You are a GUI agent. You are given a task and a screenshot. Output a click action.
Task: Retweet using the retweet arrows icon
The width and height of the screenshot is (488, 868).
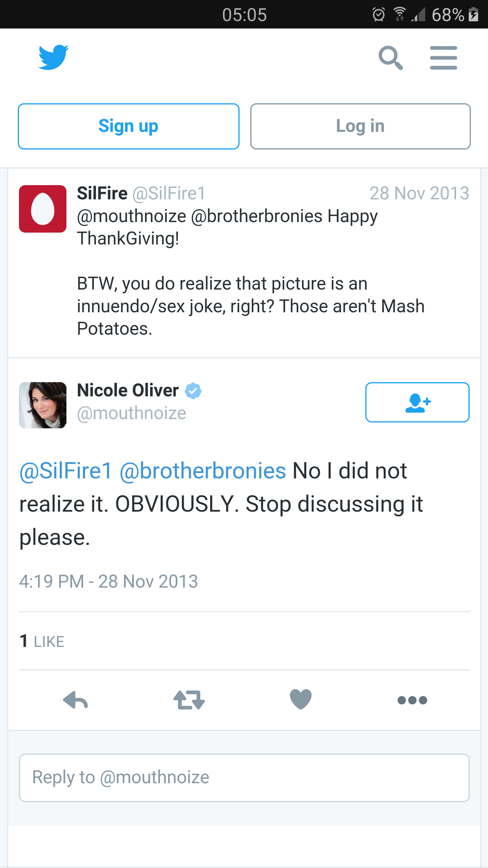point(189,700)
